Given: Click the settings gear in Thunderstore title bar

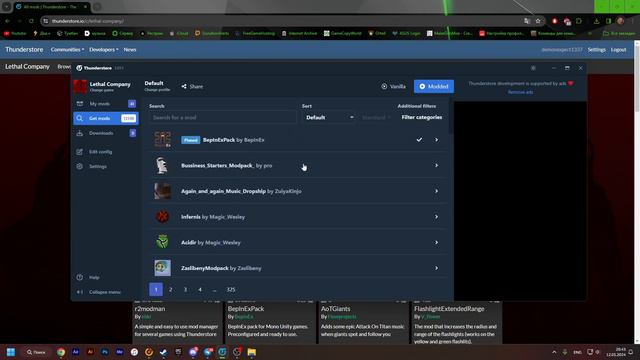Looking at the screenshot, I should tap(533, 68).
